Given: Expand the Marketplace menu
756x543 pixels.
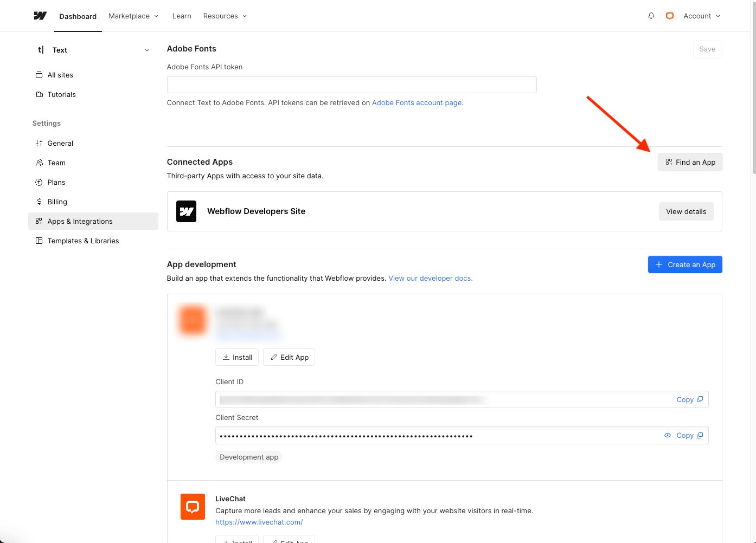Looking at the screenshot, I should pyautogui.click(x=133, y=16).
